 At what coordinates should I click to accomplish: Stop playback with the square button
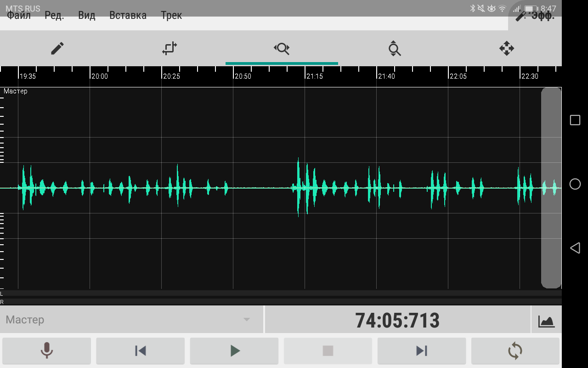pos(328,351)
